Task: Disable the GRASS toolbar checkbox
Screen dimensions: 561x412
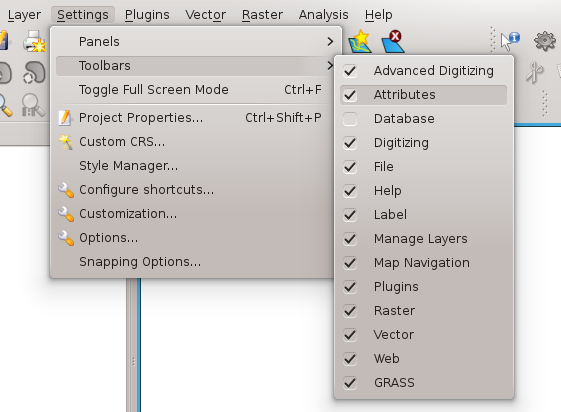Action: click(x=350, y=383)
